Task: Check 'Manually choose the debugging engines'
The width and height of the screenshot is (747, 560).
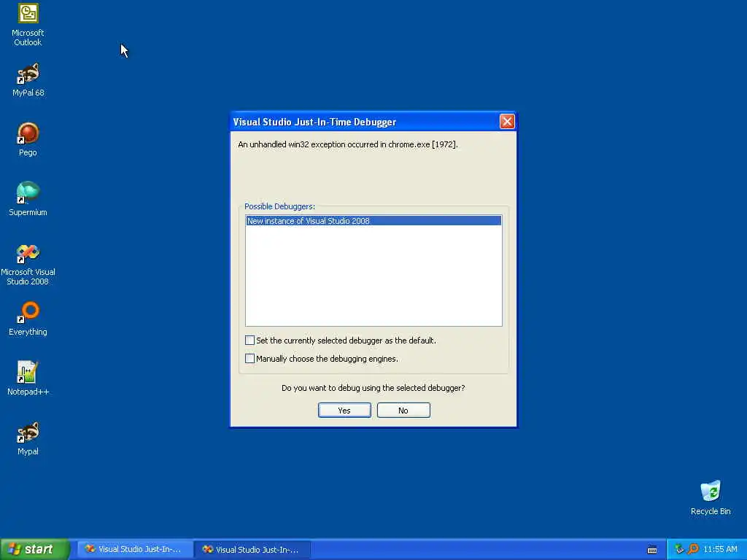Action: [x=249, y=358]
